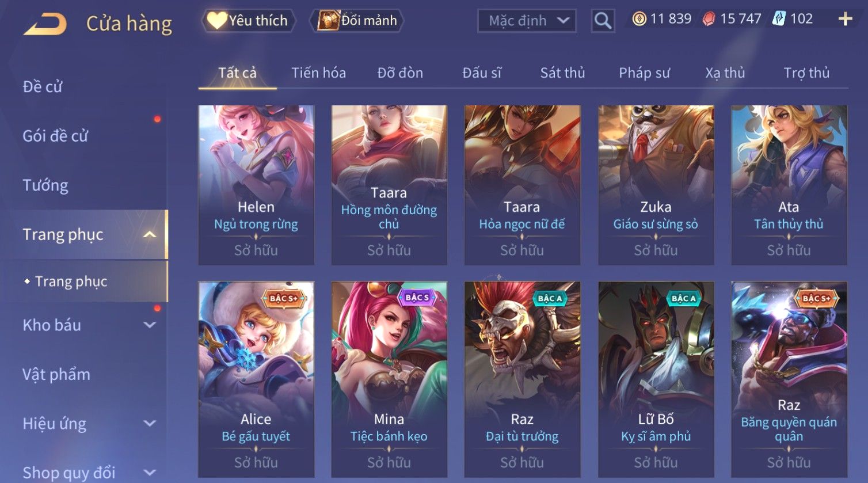Click the plus icon to add currency
The image size is (868, 483).
[845, 19]
